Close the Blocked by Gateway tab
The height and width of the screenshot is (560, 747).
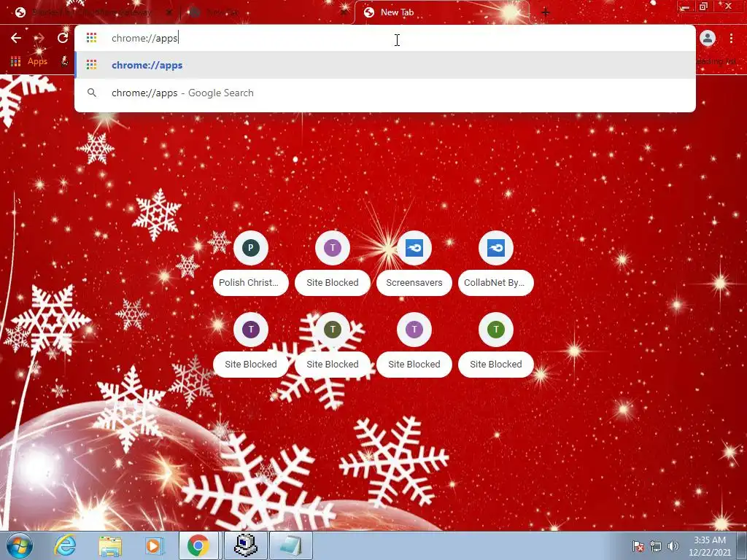pyautogui.click(x=169, y=12)
